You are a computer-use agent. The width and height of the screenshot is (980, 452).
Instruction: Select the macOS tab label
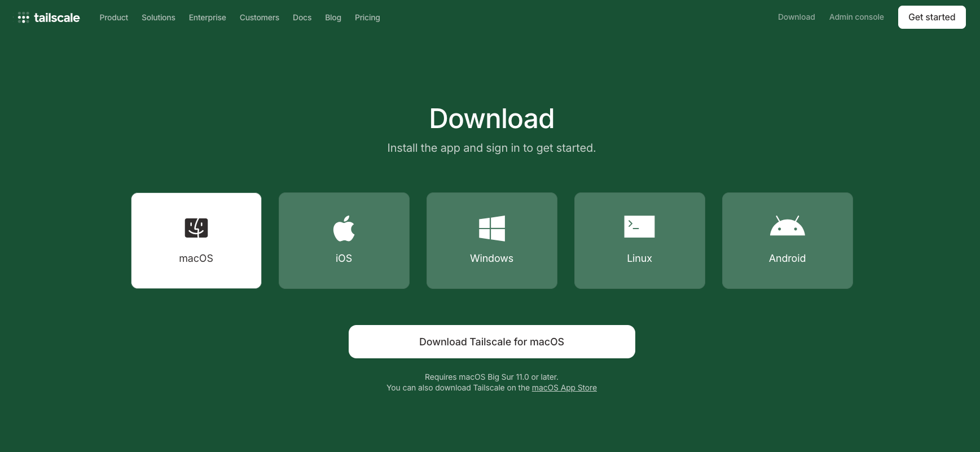pyautogui.click(x=196, y=258)
